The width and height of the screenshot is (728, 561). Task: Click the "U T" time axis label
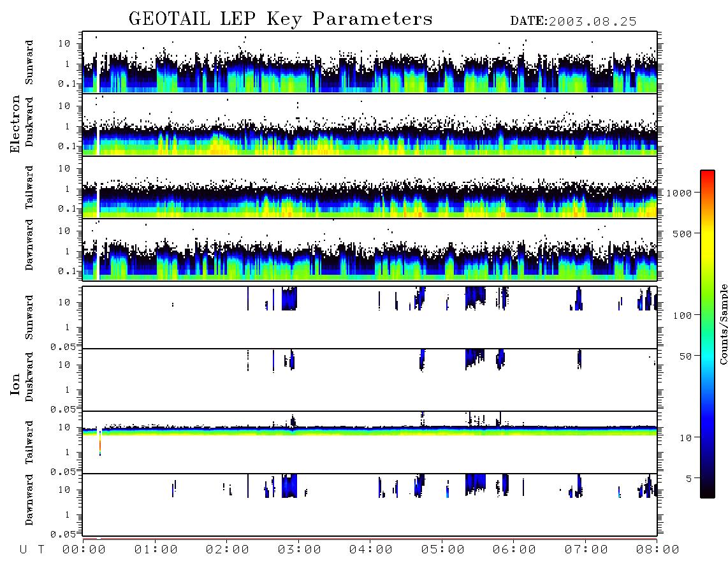(32, 550)
